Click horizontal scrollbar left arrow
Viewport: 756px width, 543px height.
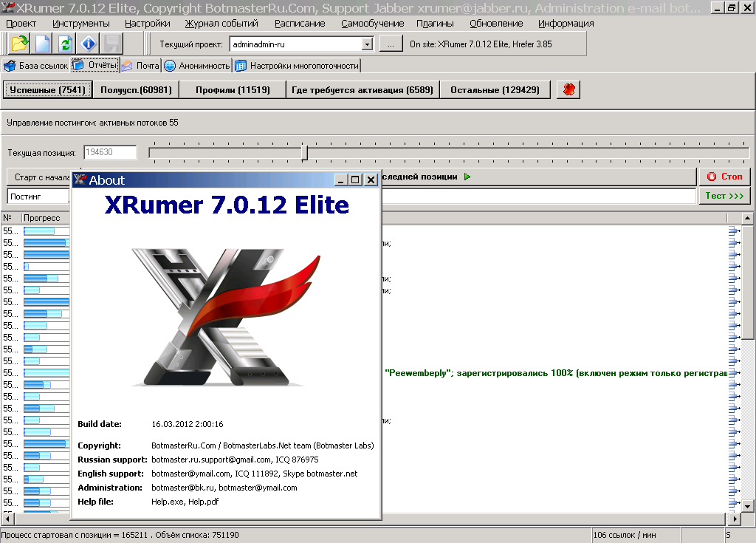pyautogui.click(x=7, y=519)
